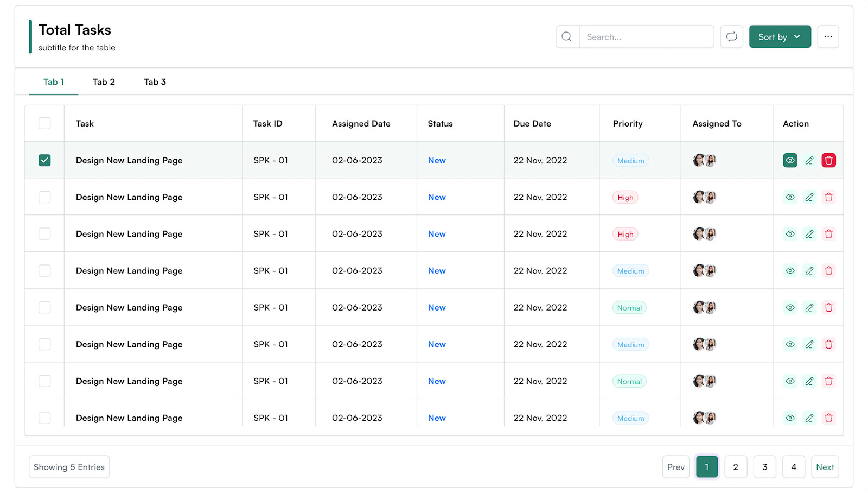Switch to Tab 3
Viewport: 868px width, 493px height.
(x=155, y=82)
